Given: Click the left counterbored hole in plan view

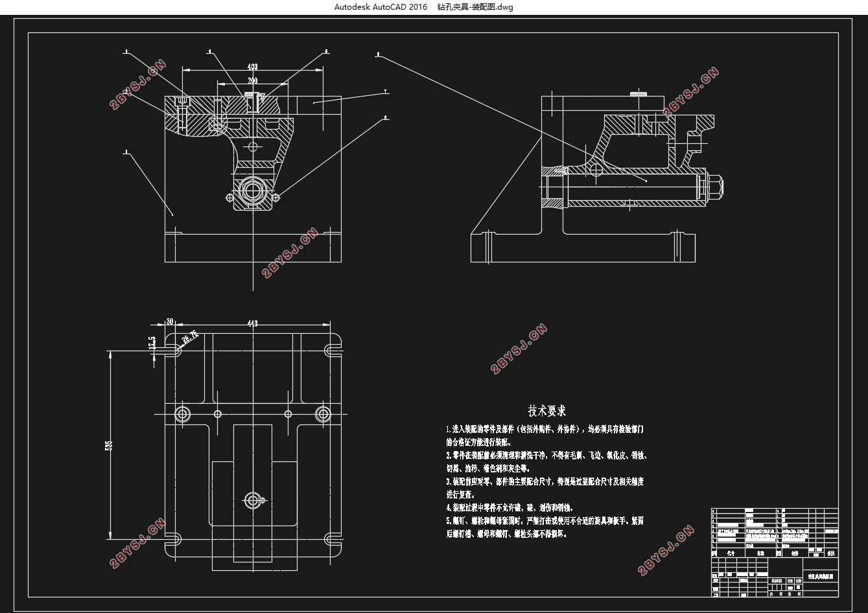Looking at the screenshot, I should [x=182, y=413].
